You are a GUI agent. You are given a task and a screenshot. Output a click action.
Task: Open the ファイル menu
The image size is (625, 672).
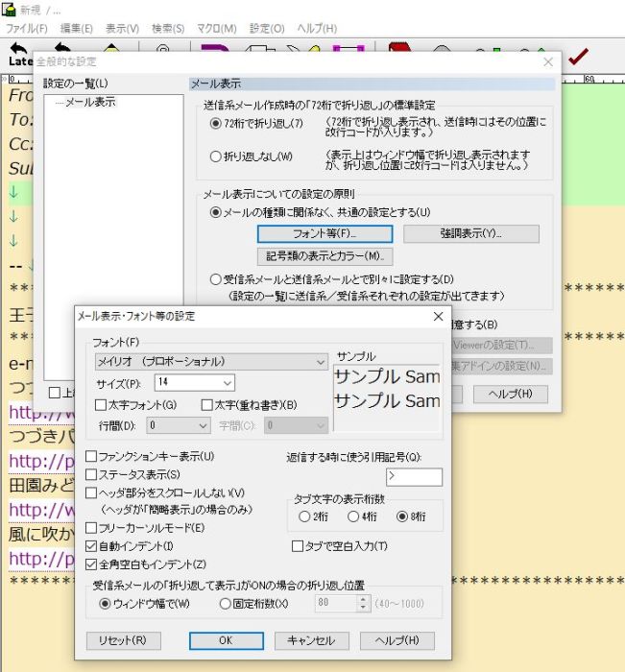click(x=27, y=29)
